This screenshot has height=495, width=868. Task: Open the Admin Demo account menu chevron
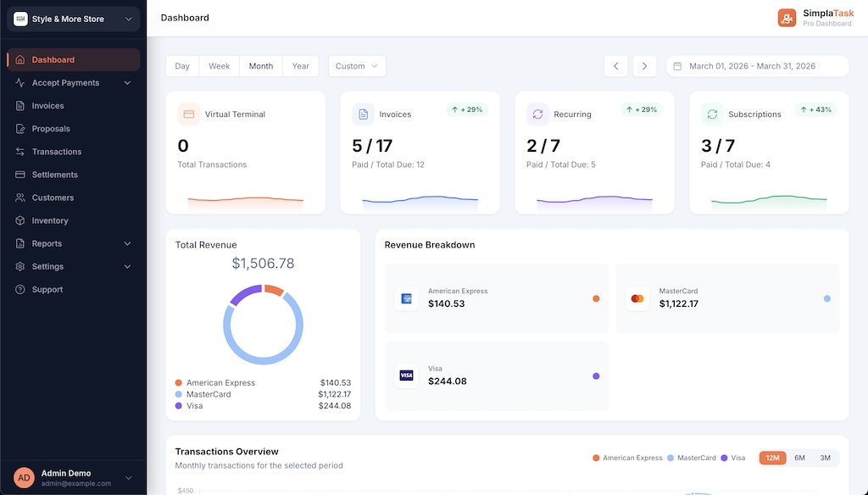pos(129,478)
